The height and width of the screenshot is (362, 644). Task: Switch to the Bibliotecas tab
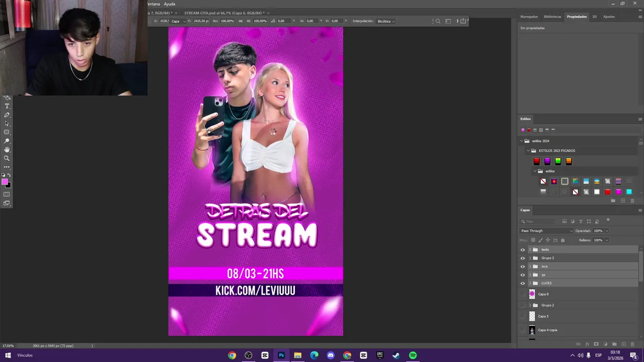(552, 17)
